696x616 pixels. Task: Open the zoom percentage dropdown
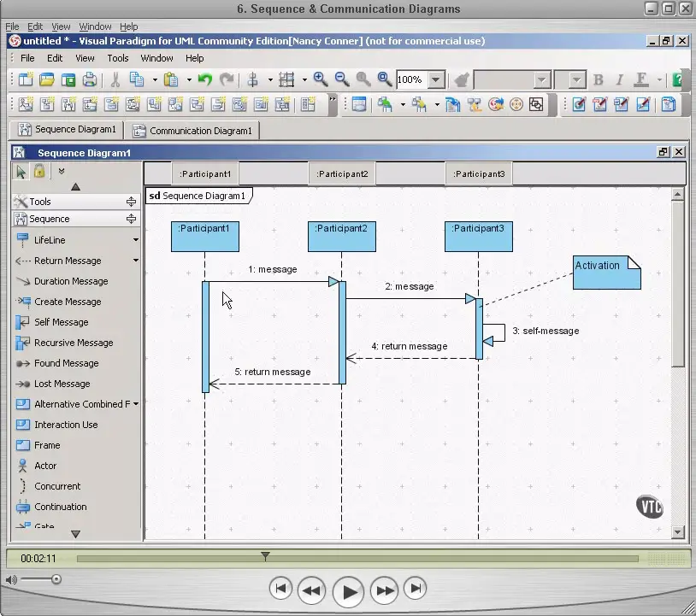436,79
